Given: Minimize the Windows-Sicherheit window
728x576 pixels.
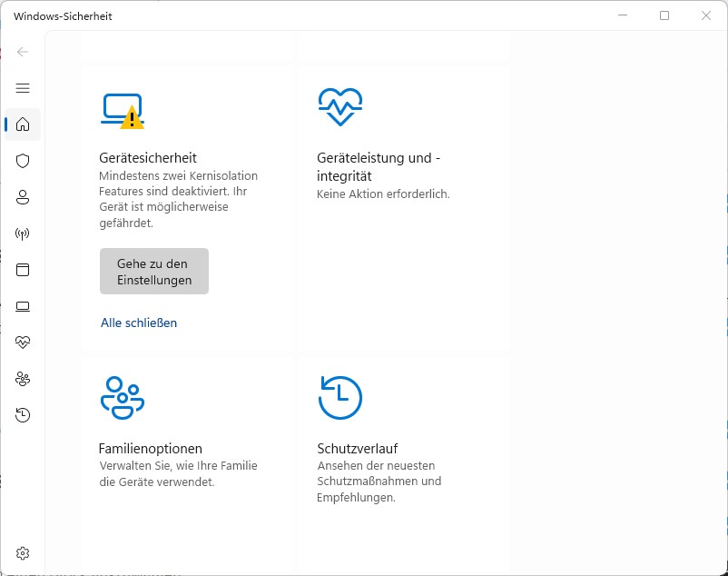Looking at the screenshot, I should [623, 15].
